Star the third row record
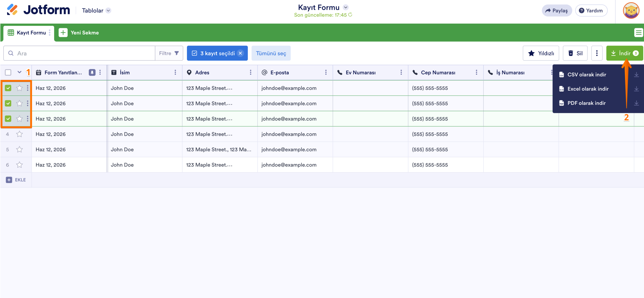644x298 pixels. click(19, 119)
